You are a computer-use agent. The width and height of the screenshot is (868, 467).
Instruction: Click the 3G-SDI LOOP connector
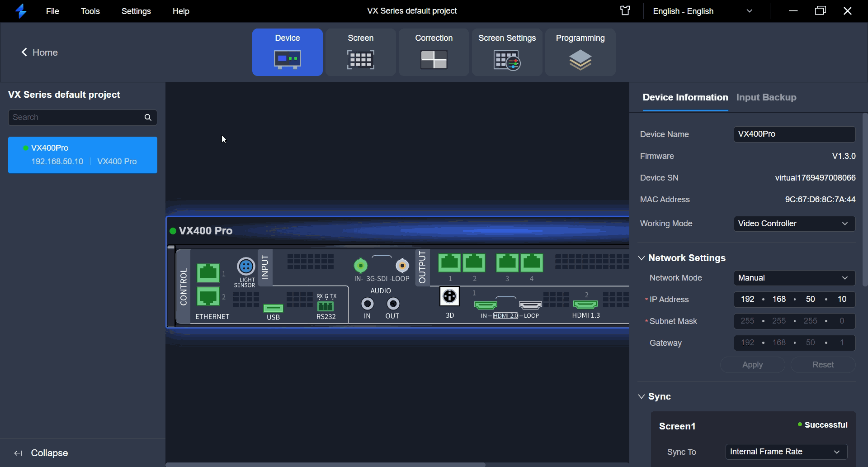pyautogui.click(x=402, y=265)
